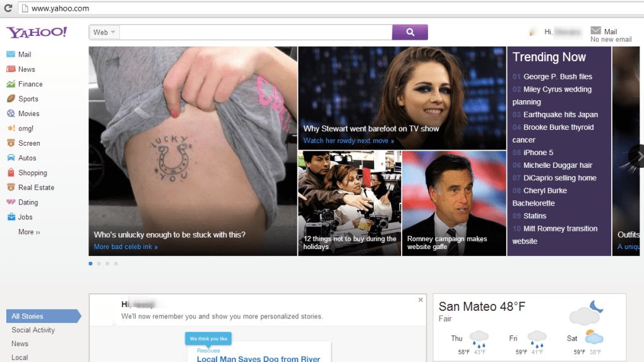Click the Autos car icon
Image resolution: width=644 pixels, height=362 pixels.
11,158
